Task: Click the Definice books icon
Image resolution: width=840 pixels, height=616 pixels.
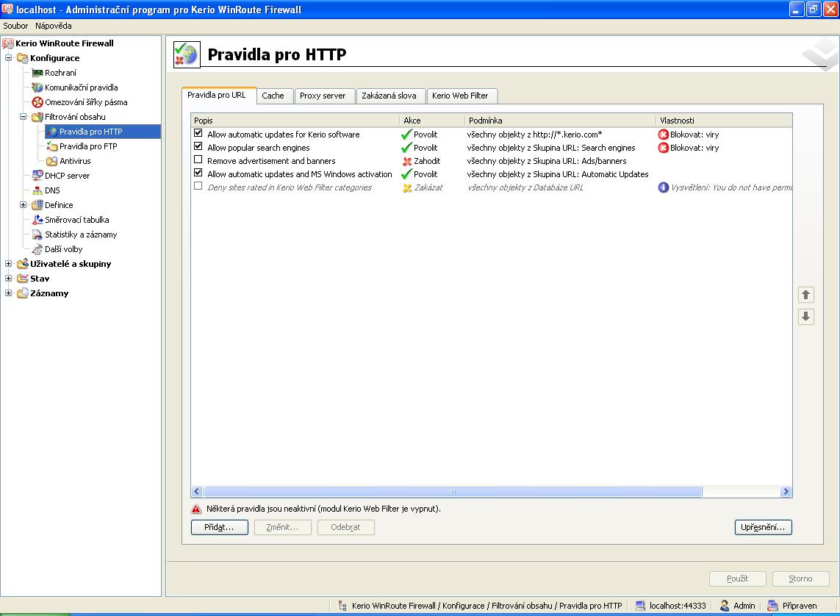Action: 37,205
